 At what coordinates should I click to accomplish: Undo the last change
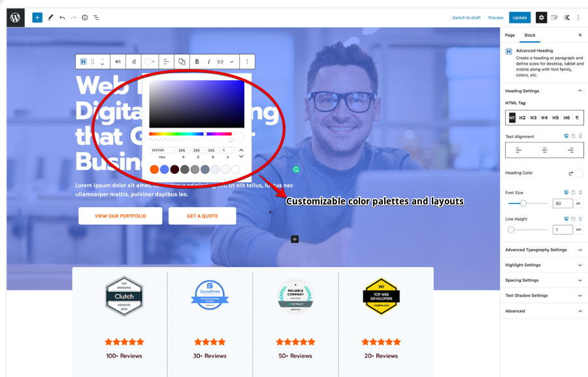(62, 18)
